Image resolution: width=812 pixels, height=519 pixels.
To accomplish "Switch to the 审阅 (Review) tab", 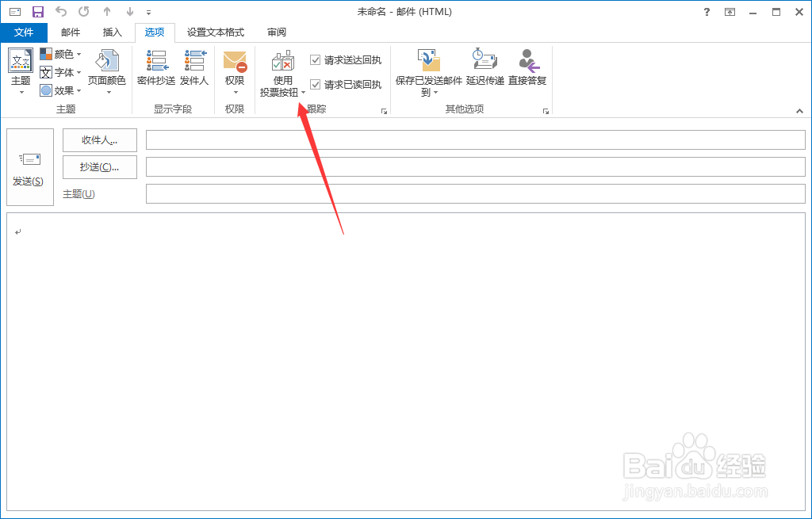I will (x=275, y=32).
